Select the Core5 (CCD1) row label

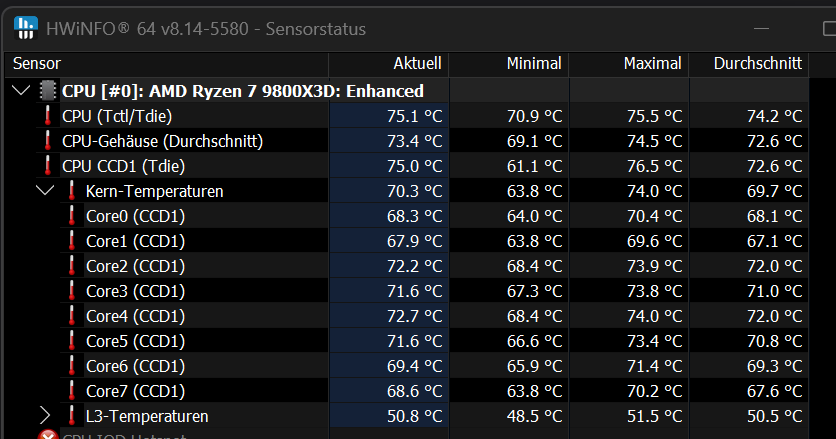pos(135,342)
